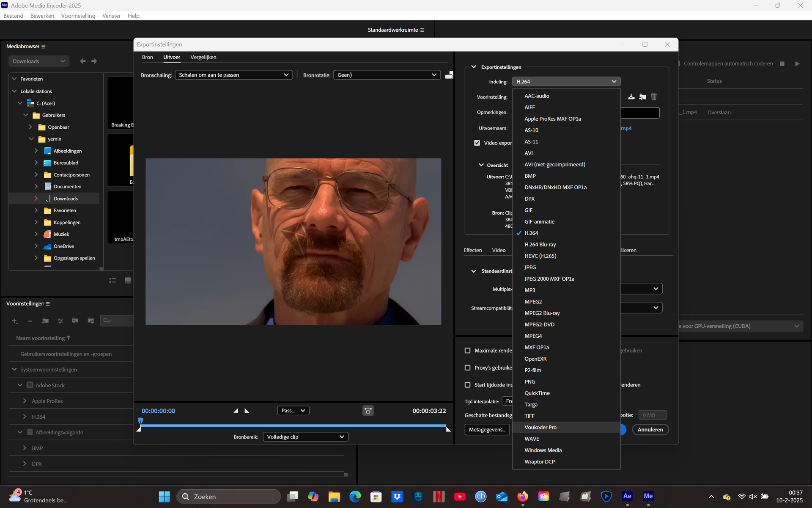
Task: Select HEVC (H.265) from format list
Action: 540,256
